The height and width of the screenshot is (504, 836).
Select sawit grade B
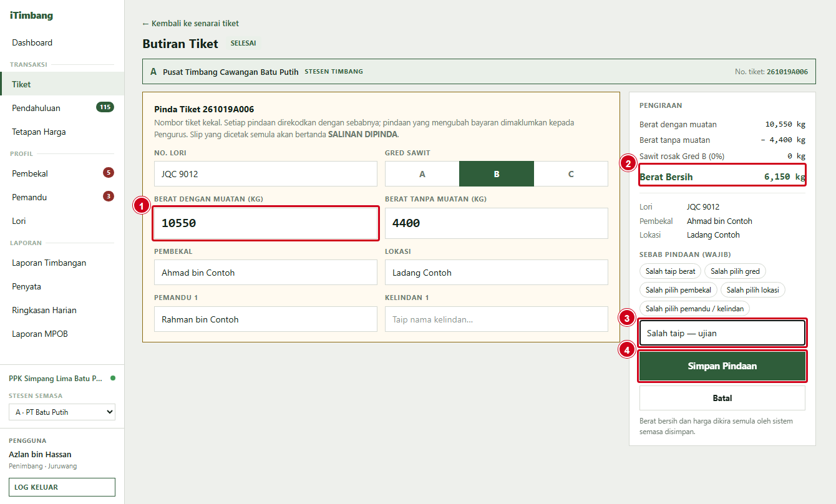coord(497,174)
